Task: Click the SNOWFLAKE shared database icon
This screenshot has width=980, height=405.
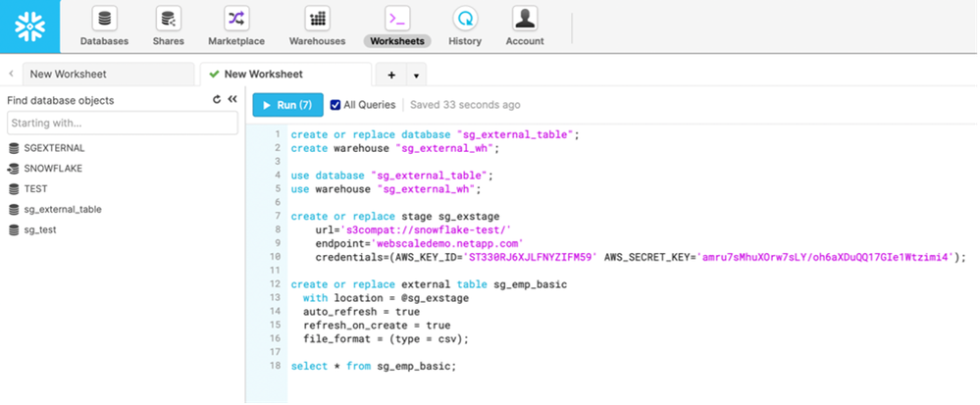Action: [13, 169]
